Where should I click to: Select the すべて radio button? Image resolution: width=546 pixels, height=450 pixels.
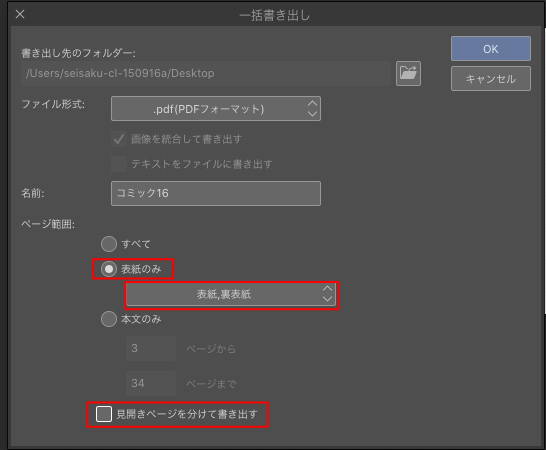click(x=109, y=244)
